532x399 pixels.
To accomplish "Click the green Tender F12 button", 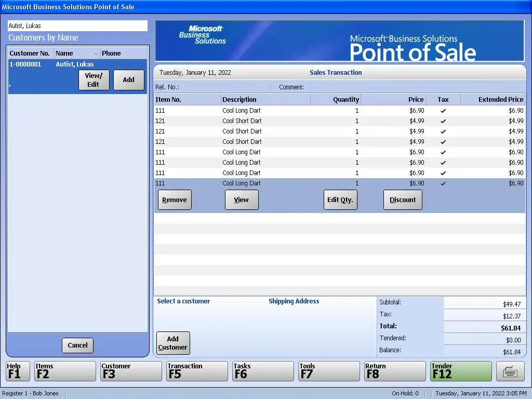I will (461, 371).
